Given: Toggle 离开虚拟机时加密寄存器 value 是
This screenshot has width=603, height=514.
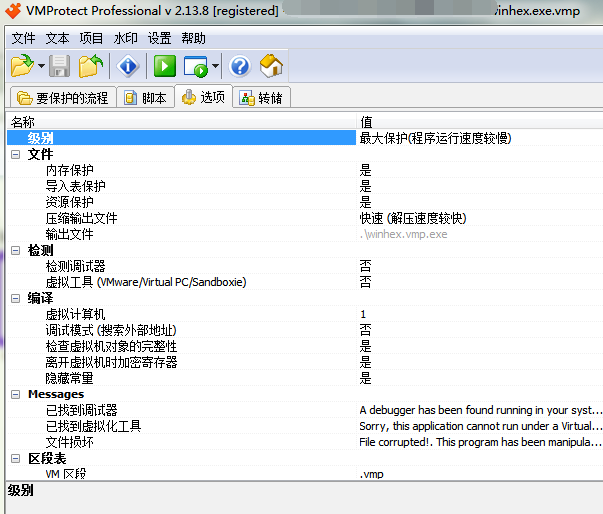Looking at the screenshot, I should pos(365,363).
